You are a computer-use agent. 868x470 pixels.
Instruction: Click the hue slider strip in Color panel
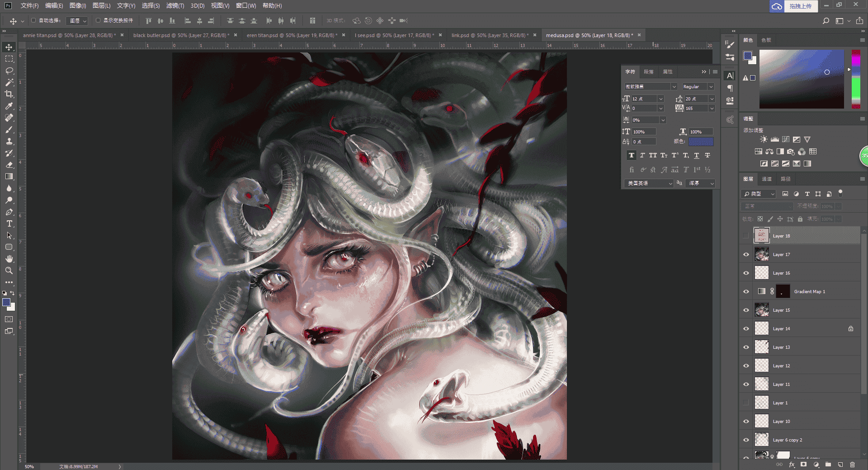click(856, 79)
